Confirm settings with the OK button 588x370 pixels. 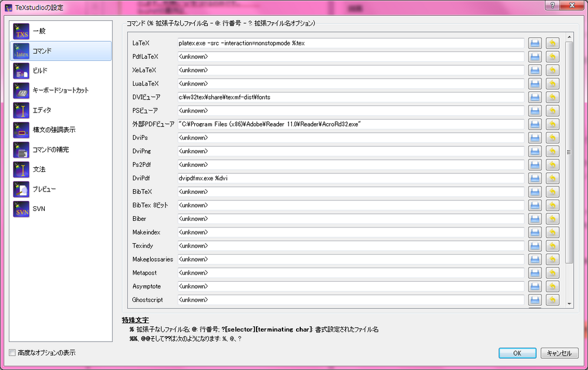point(517,353)
